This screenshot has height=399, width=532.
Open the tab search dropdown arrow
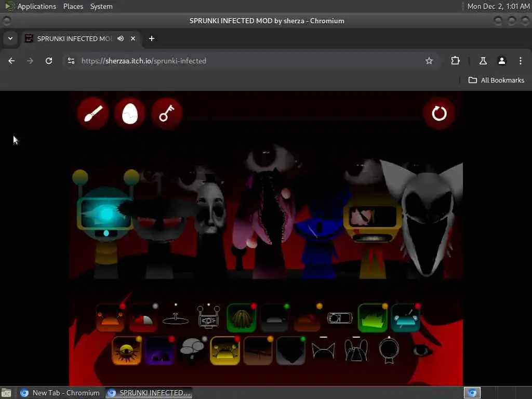point(10,38)
